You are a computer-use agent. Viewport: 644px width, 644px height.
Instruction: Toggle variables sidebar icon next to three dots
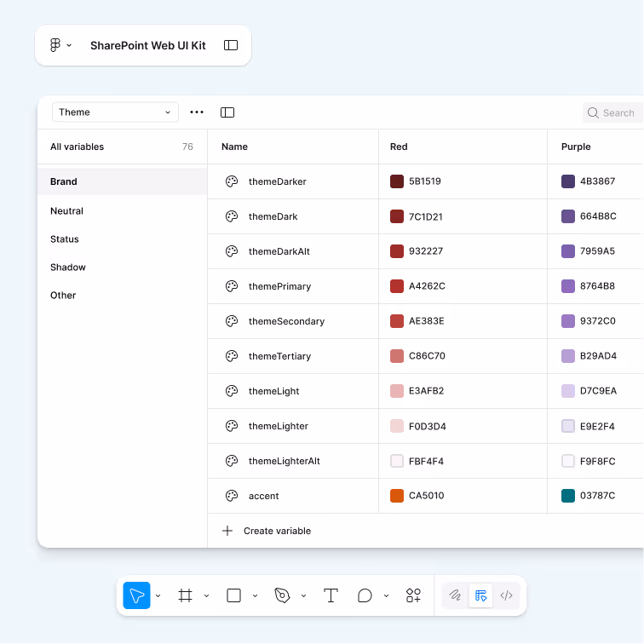pyautogui.click(x=227, y=112)
